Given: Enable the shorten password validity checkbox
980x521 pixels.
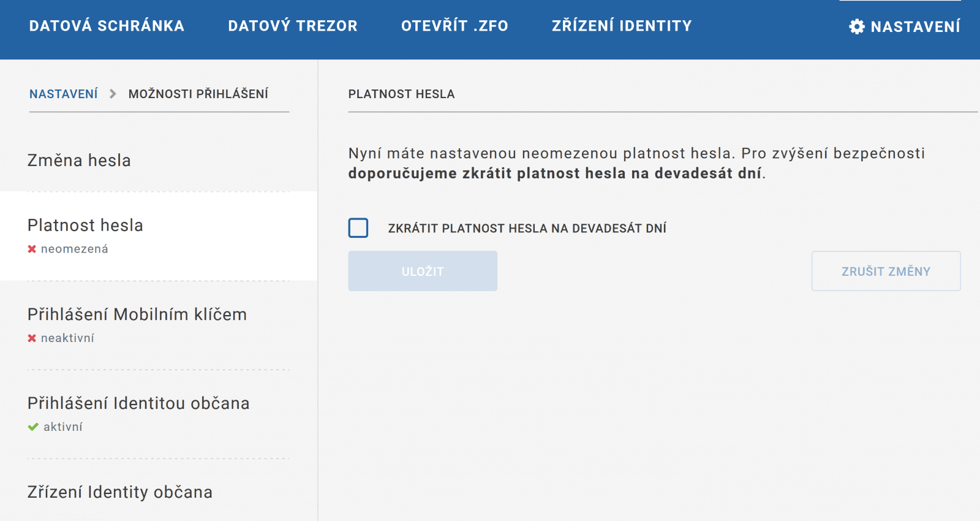Looking at the screenshot, I should coord(358,228).
